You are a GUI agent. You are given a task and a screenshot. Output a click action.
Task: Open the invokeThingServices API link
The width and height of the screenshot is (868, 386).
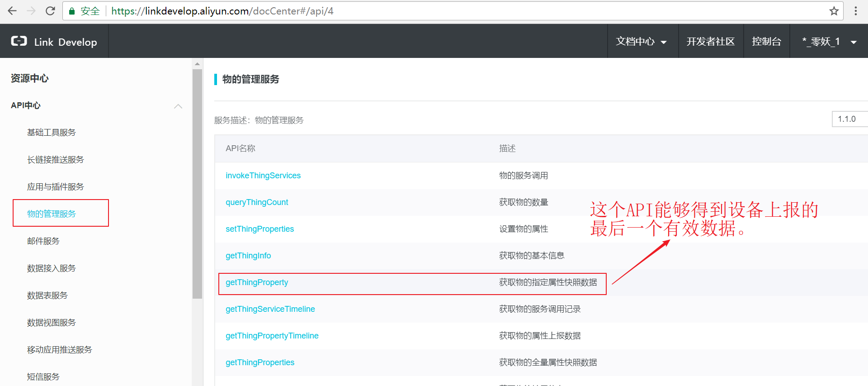pos(263,176)
